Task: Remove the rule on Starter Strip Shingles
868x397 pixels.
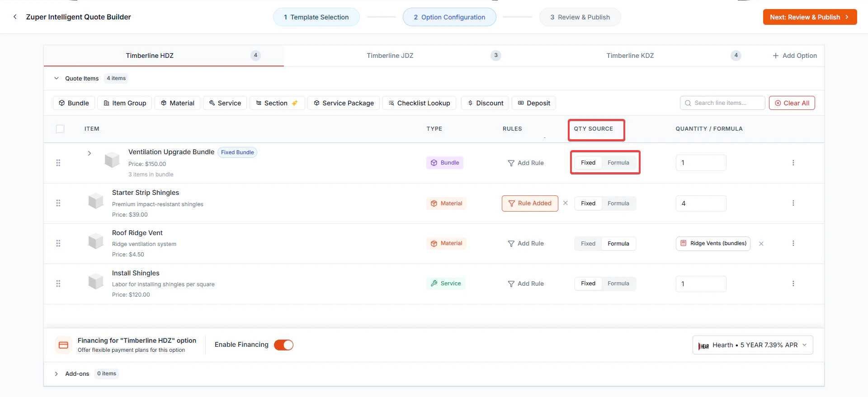Action: pos(566,203)
